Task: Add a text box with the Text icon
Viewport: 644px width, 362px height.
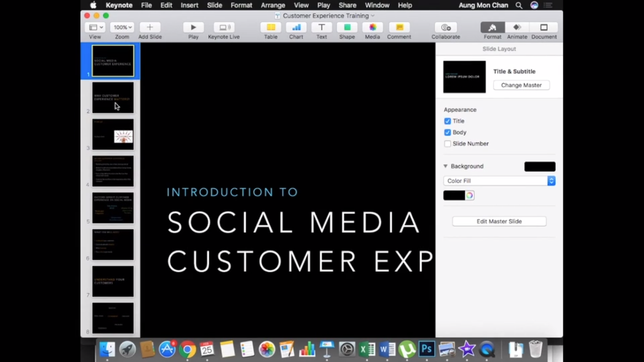Action: (322, 27)
